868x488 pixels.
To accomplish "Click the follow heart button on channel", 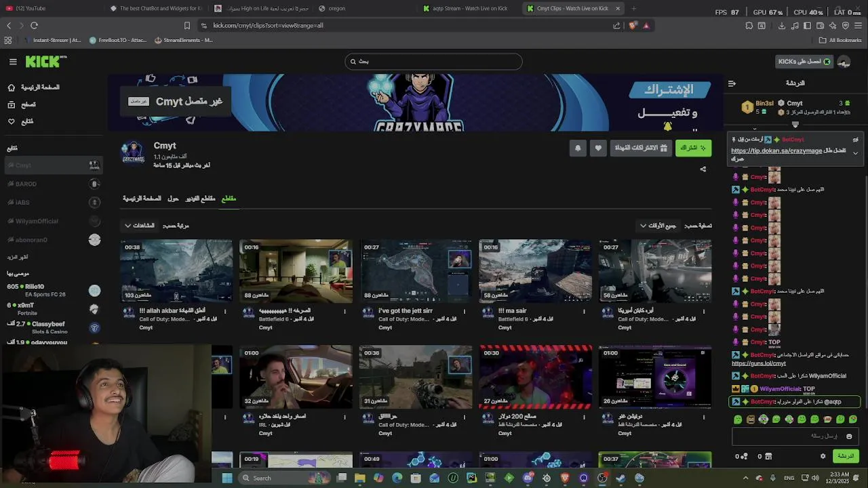I will 597,148.
